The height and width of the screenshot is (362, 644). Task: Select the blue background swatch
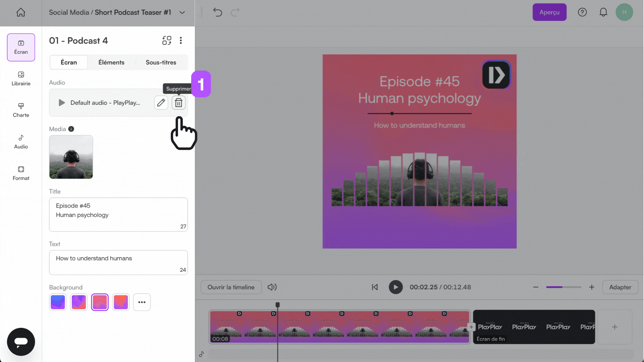pos(58,302)
